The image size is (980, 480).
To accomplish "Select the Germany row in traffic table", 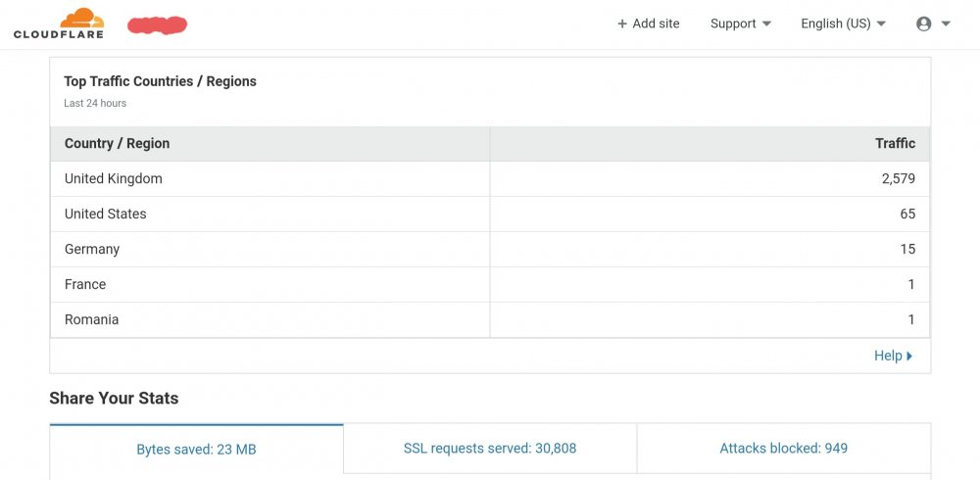I will (x=490, y=249).
